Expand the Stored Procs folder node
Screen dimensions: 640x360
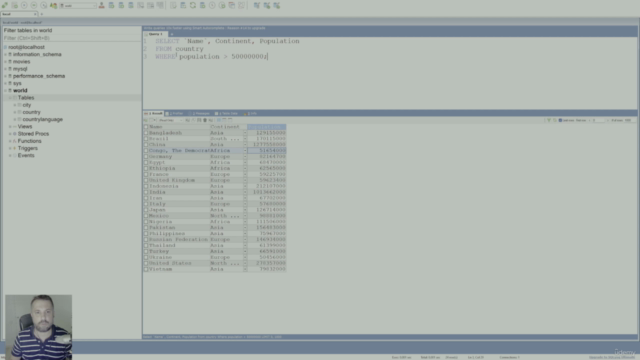10,134
